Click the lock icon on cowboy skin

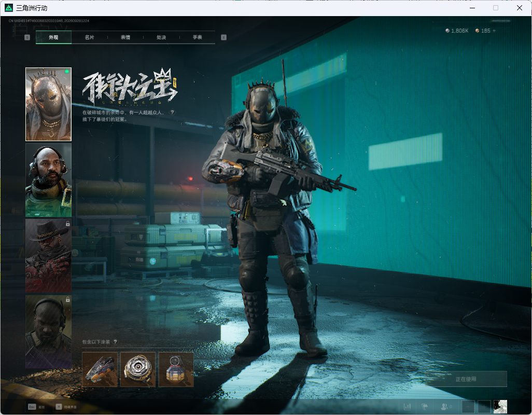coord(68,224)
